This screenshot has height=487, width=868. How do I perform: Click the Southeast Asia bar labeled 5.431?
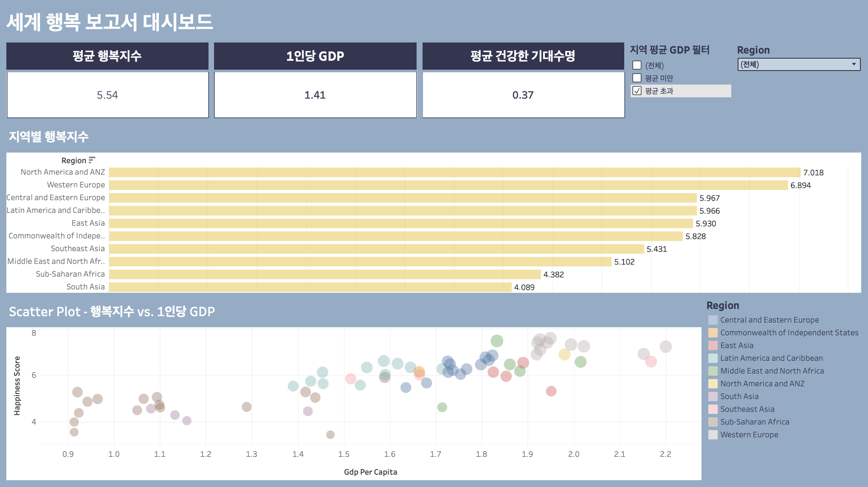[x=376, y=249]
